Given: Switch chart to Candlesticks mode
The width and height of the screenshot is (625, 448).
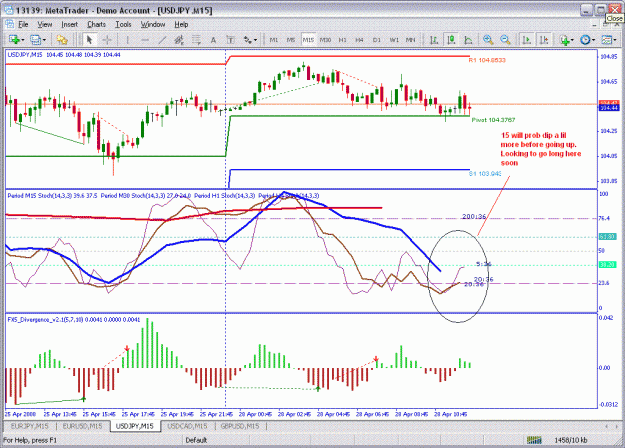Looking at the screenshot, I should click(x=451, y=40).
